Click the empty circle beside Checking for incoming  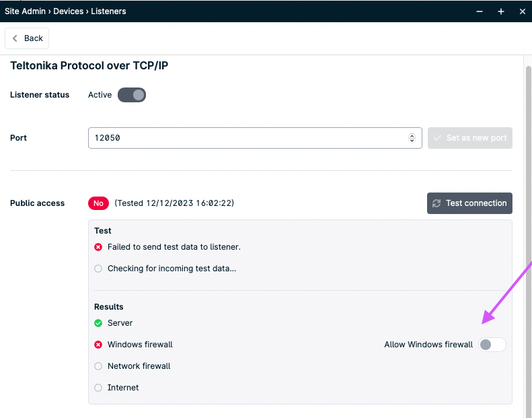(x=98, y=269)
